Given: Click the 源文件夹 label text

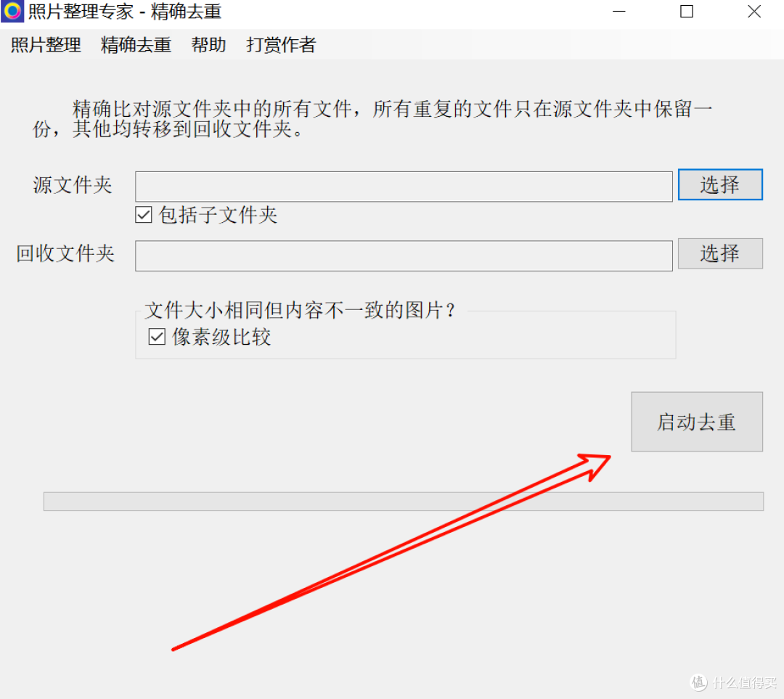Looking at the screenshot, I should pyautogui.click(x=73, y=184).
